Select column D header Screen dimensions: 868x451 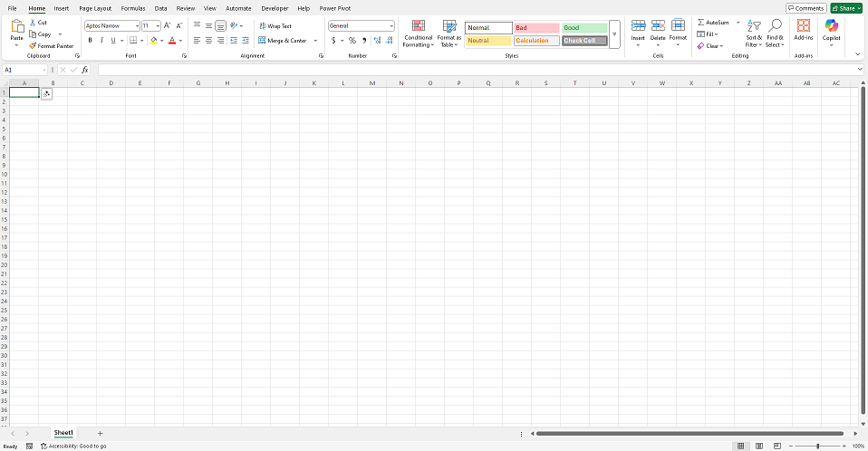point(111,83)
